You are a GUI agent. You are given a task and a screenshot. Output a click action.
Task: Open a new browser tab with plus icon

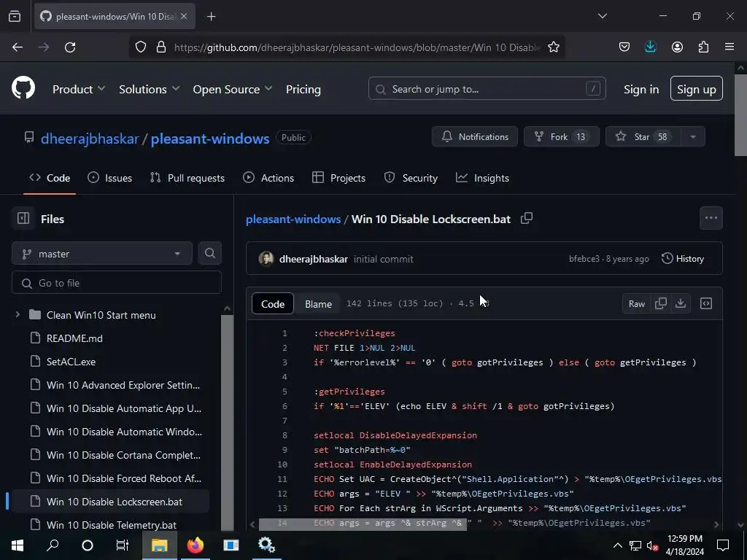pyautogui.click(x=211, y=17)
